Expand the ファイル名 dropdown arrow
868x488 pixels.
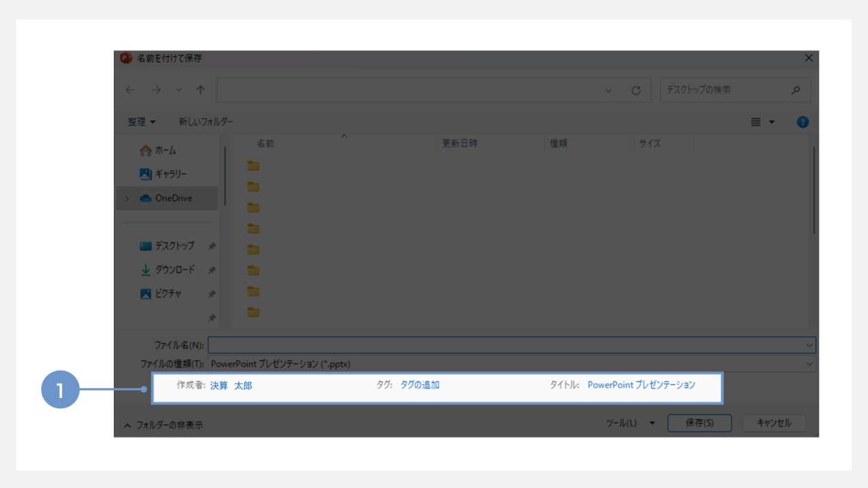coord(810,346)
